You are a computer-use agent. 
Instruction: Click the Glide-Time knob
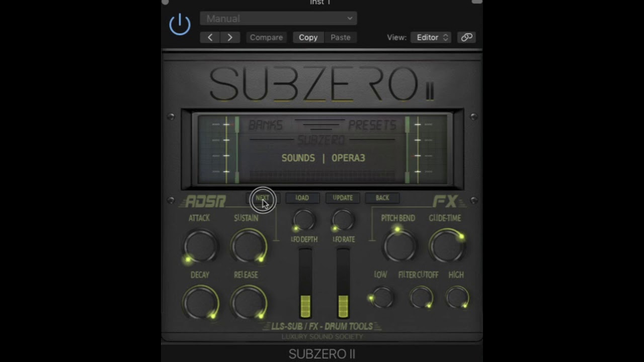[x=447, y=245]
